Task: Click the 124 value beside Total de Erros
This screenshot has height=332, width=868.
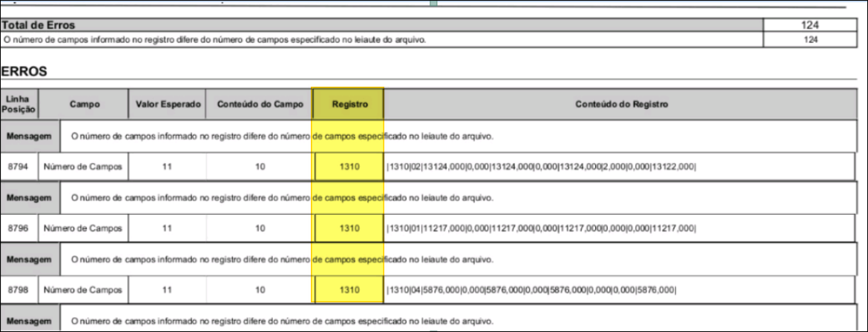Action: point(809,25)
